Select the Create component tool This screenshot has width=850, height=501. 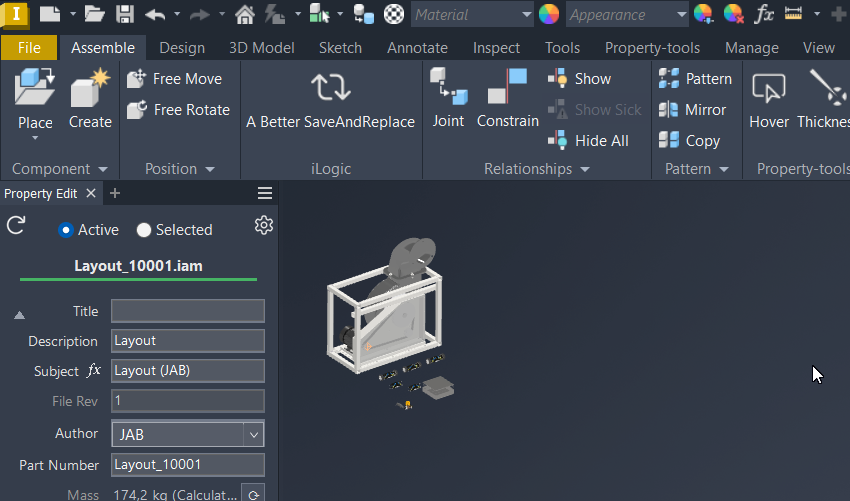90,88
